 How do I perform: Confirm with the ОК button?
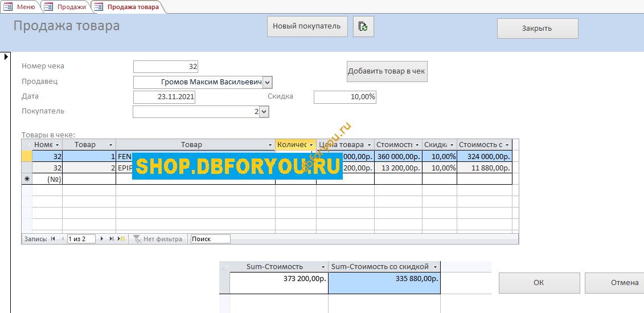pyautogui.click(x=539, y=283)
